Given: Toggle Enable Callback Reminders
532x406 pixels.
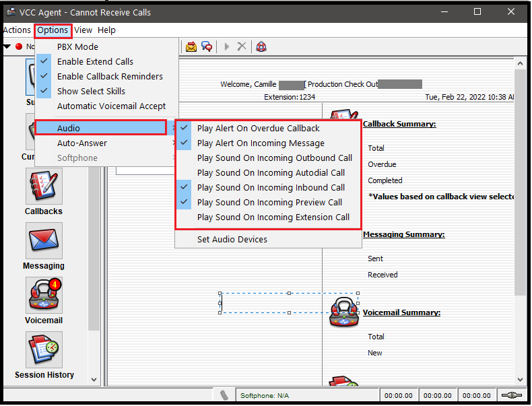Looking at the screenshot, I should 106,76.
